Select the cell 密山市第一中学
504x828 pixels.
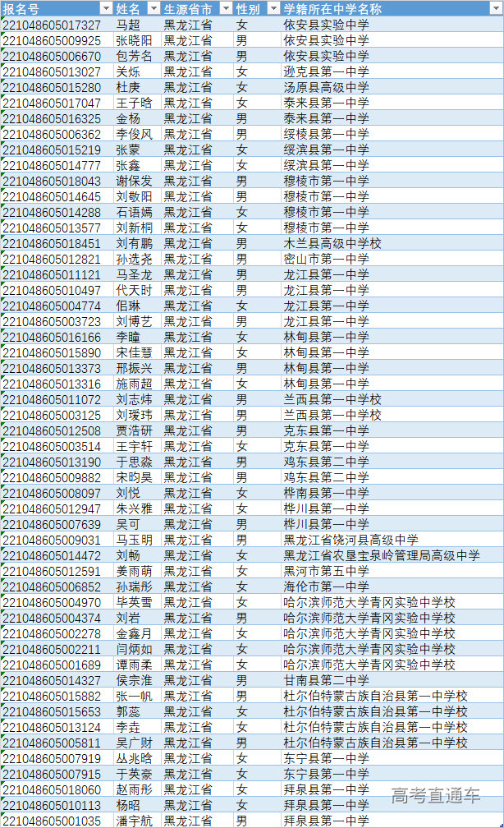click(x=326, y=259)
